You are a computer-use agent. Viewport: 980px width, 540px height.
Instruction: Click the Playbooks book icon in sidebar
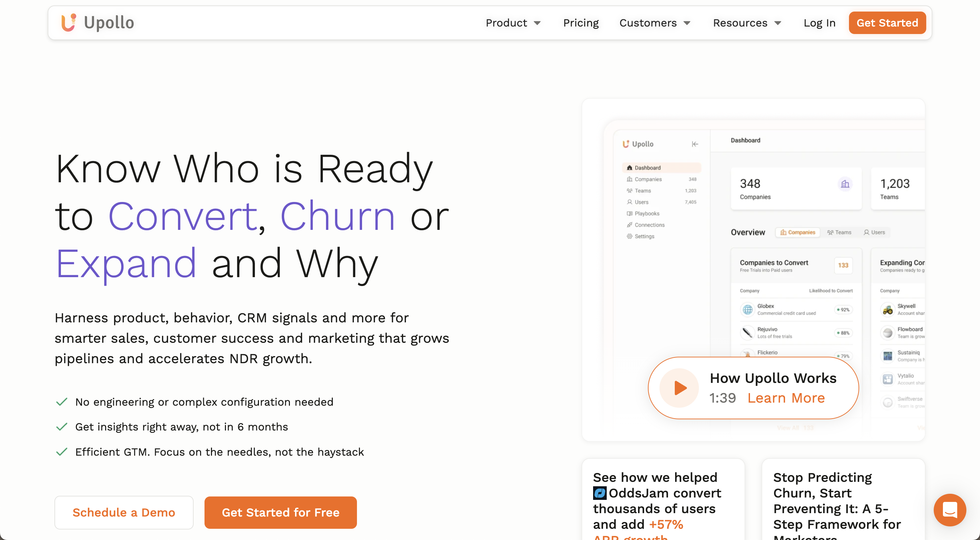coord(630,213)
